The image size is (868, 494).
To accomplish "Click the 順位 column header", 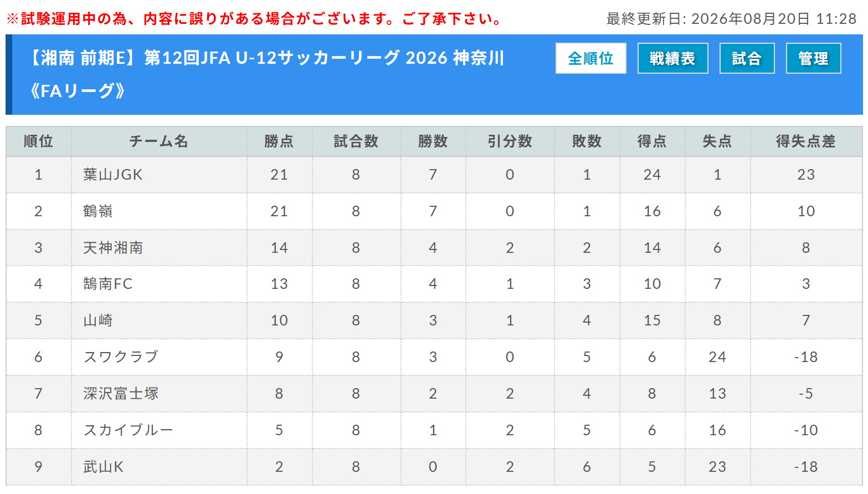I will click(38, 141).
